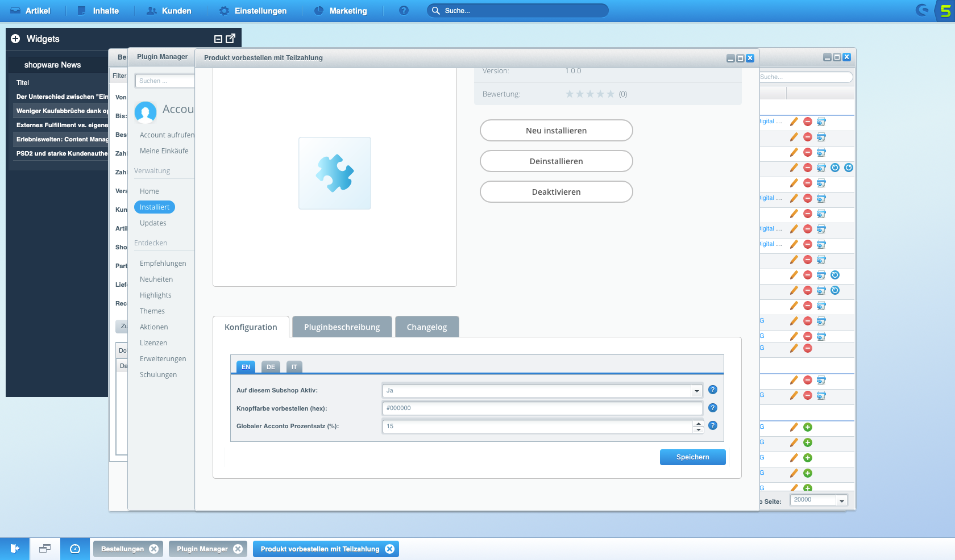The width and height of the screenshot is (955, 560).
Task: Open Account aufrufen in Plugin Manager
Action: (x=167, y=135)
